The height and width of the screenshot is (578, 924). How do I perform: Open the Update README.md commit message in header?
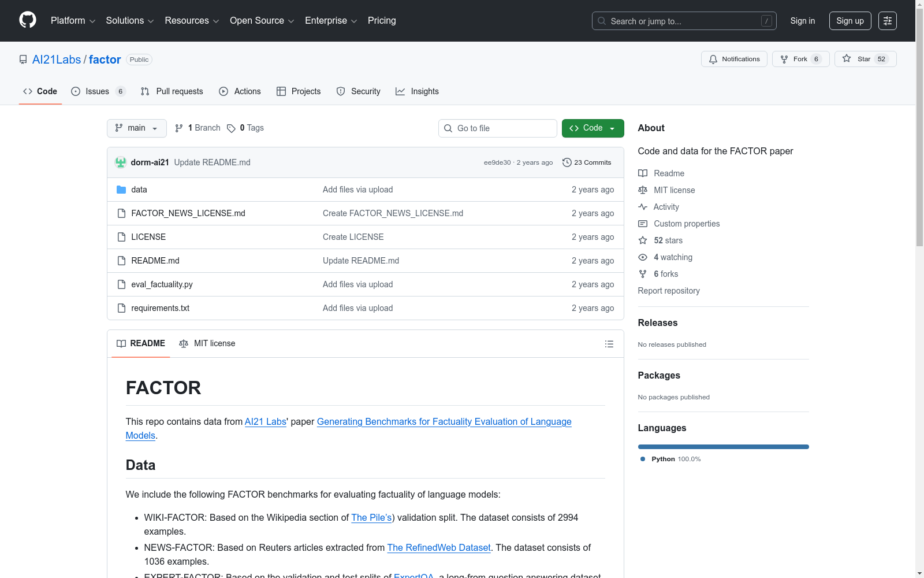212,162
